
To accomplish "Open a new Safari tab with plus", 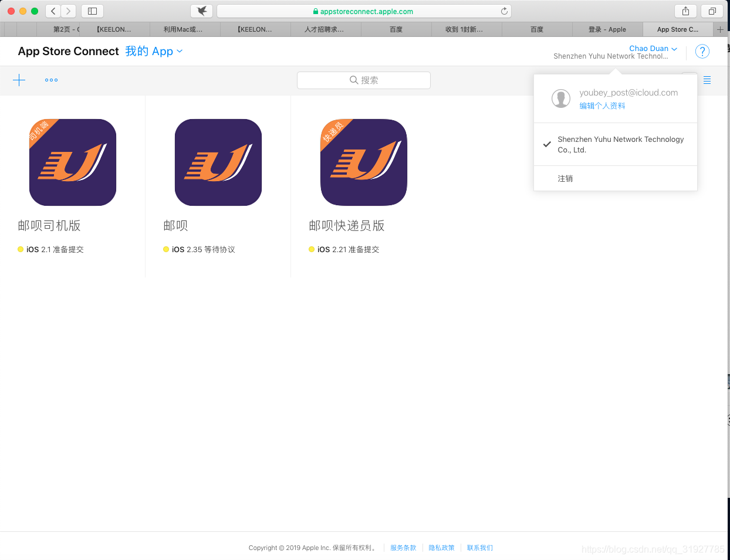I will 720,29.
